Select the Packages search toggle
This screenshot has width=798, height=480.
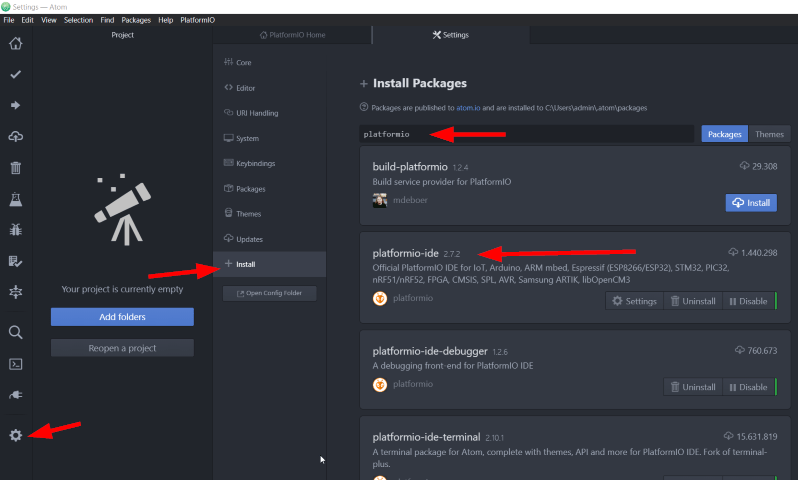tap(725, 134)
